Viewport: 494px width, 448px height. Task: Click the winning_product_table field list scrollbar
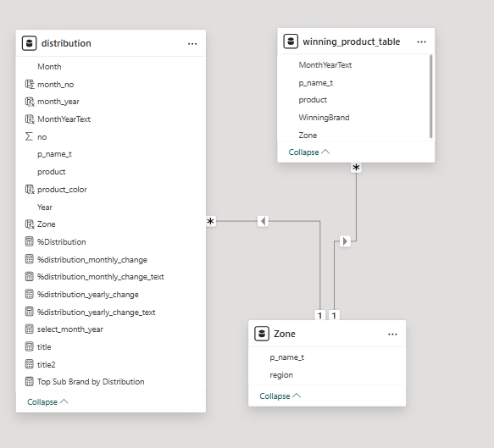(x=430, y=97)
